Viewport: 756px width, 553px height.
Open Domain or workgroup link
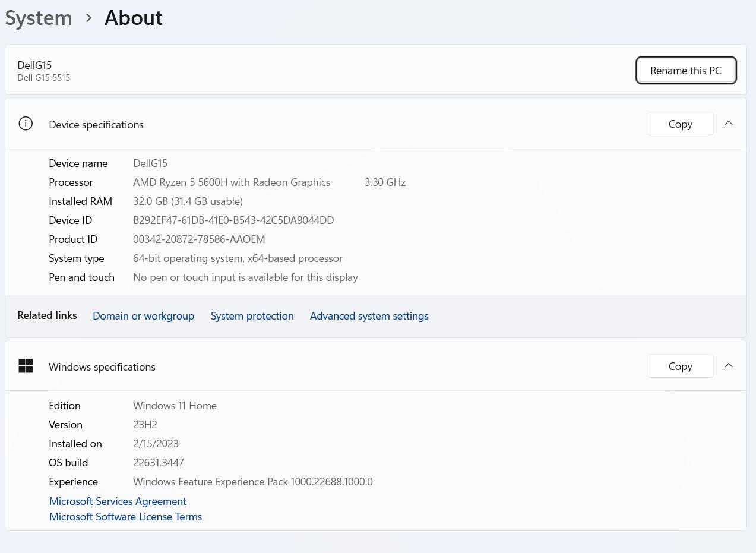143,315
